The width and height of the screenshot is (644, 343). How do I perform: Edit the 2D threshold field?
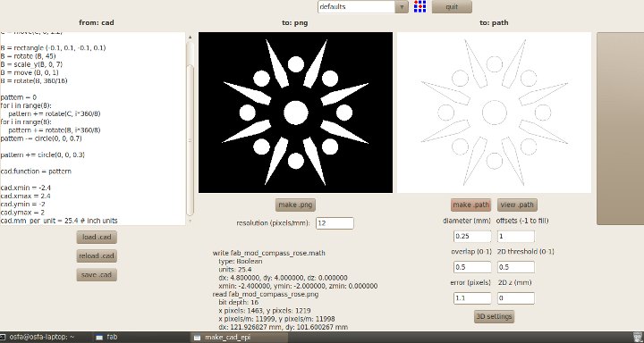516,267
